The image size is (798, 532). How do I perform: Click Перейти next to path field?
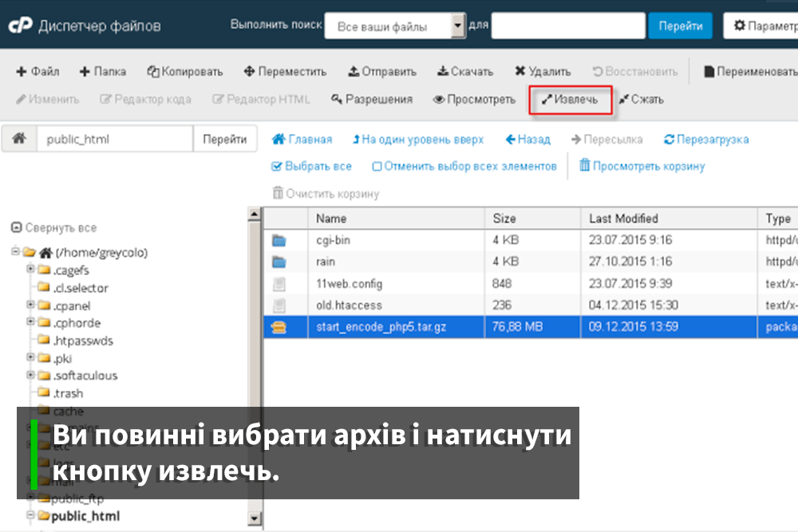[225, 139]
